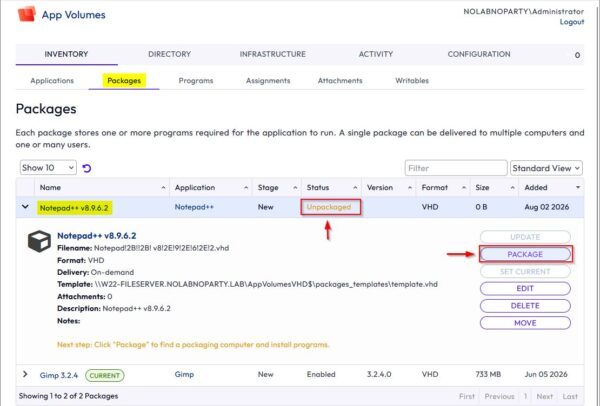This screenshot has height=406, width=600.
Task: Click the App Volumes title text
Action: click(73, 15)
